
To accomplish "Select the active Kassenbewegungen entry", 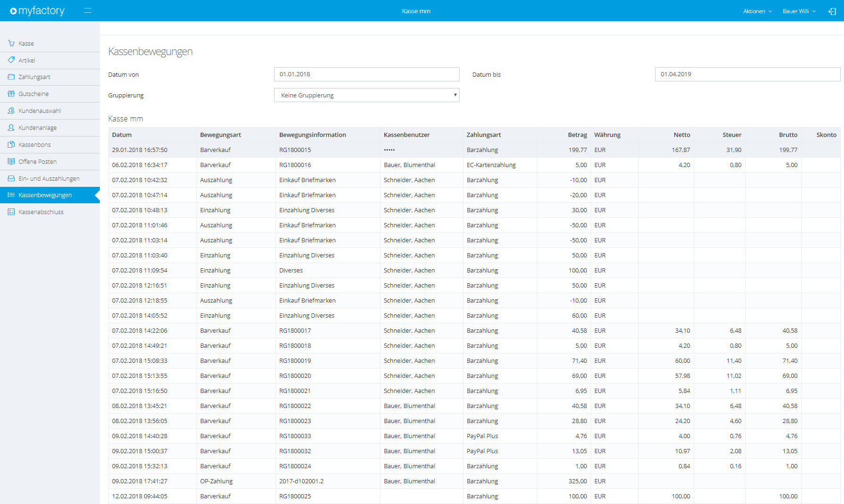I will pos(50,195).
